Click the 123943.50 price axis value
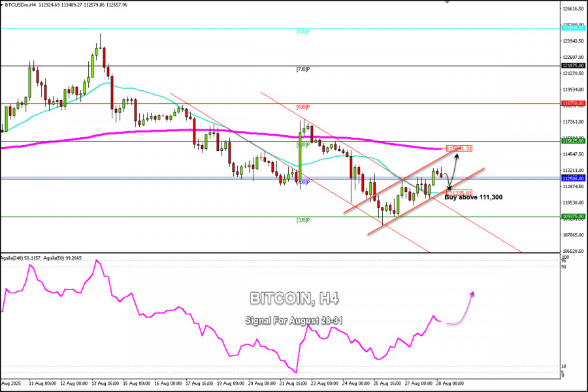The image size is (588, 392). 573,41
